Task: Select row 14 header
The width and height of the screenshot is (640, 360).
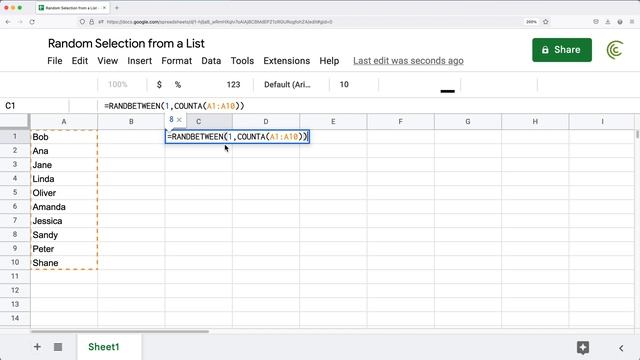Action: click(15, 318)
